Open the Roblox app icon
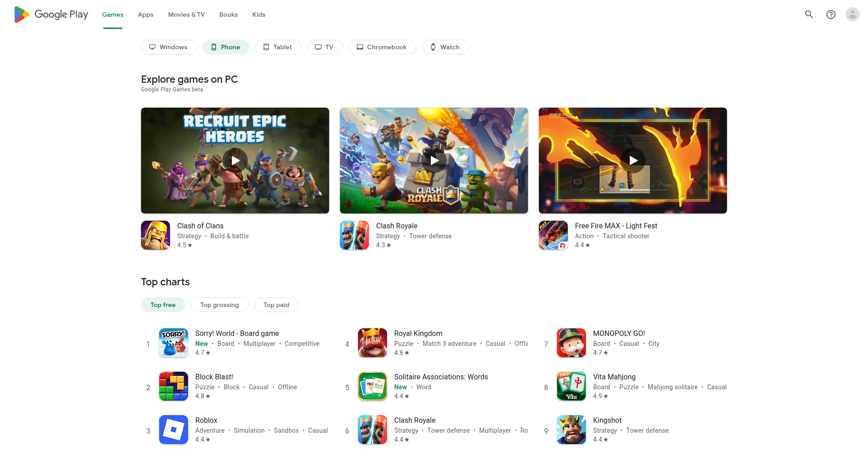This screenshot has width=868, height=449. (173, 430)
